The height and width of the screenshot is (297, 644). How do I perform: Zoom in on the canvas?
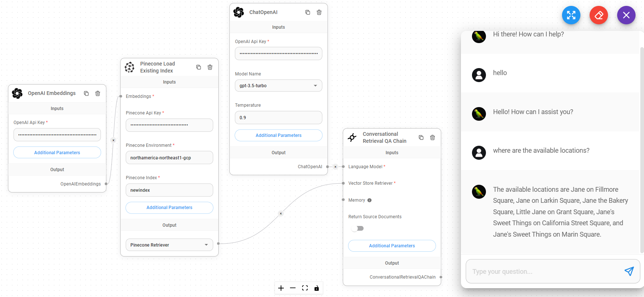click(x=281, y=288)
